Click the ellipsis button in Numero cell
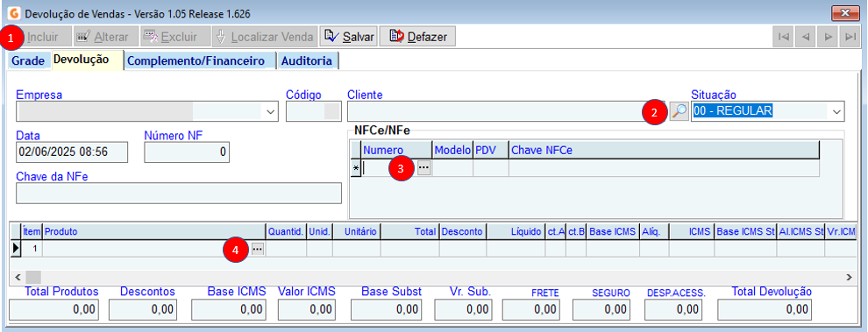The height and width of the screenshot is (332, 868). (x=424, y=167)
